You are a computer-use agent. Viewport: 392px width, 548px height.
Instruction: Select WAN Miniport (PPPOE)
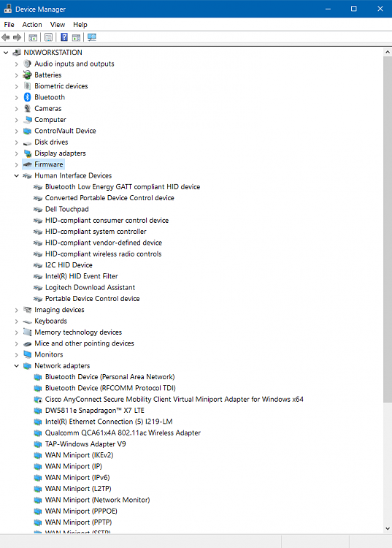(81, 511)
